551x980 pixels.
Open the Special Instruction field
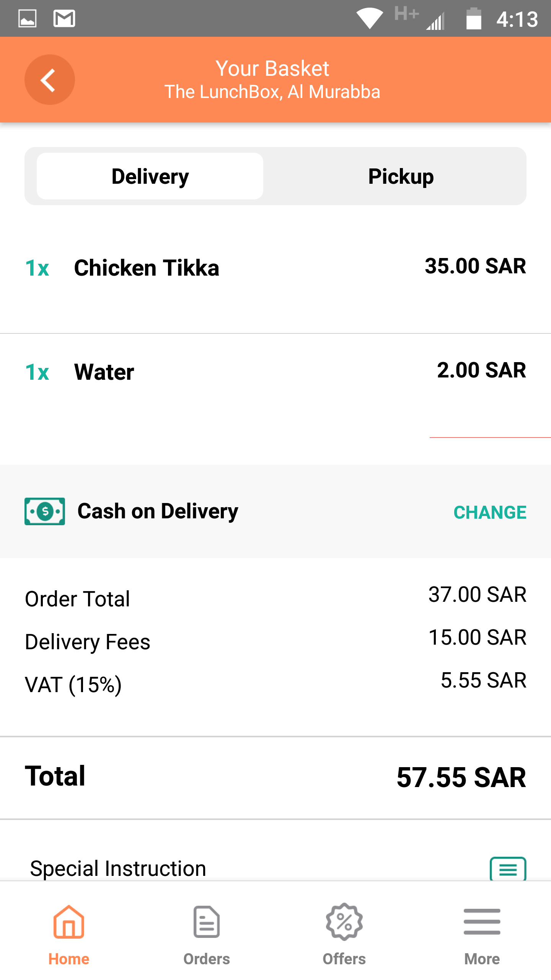pyautogui.click(x=275, y=868)
